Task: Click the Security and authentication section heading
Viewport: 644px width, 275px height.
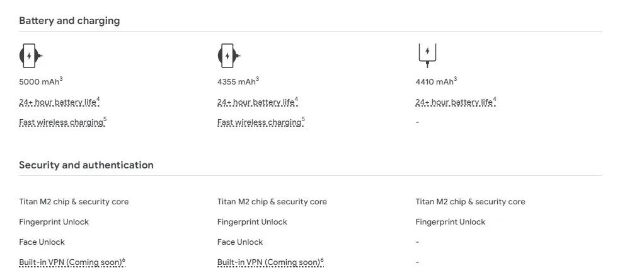Action: pos(86,165)
